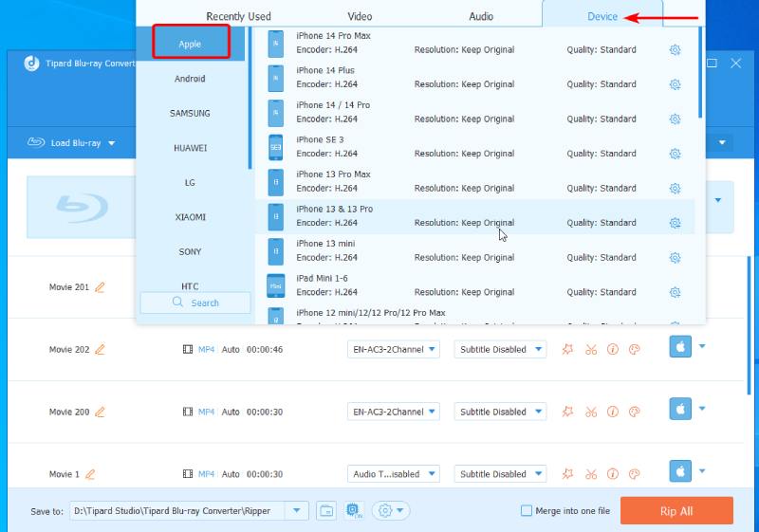Rename Movie 202 with pencil icon
Screen dimensions: 759x532
point(100,349)
